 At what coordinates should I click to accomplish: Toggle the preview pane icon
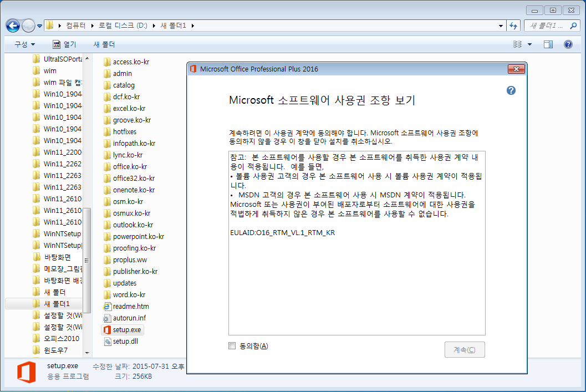click(548, 44)
